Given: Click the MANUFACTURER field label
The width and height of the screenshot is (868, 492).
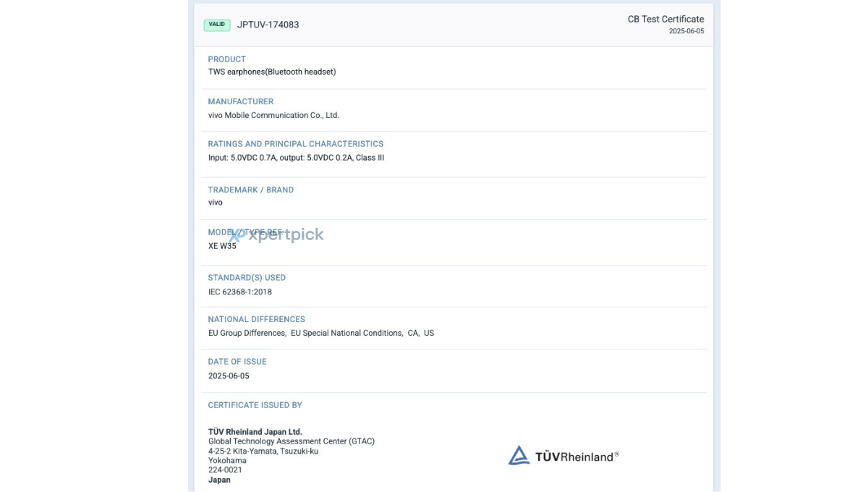Looking at the screenshot, I should pos(241,101).
